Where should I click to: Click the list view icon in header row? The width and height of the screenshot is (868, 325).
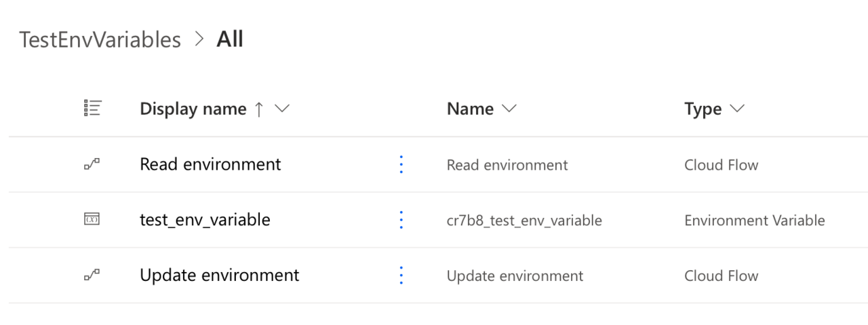92,109
